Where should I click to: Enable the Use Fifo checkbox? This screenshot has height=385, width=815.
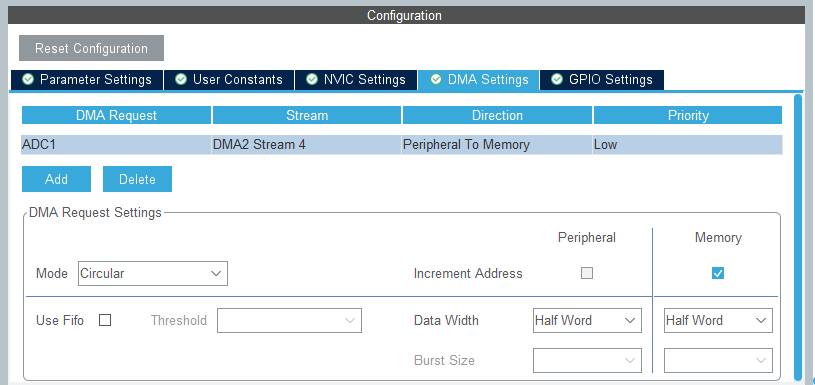coord(105,320)
